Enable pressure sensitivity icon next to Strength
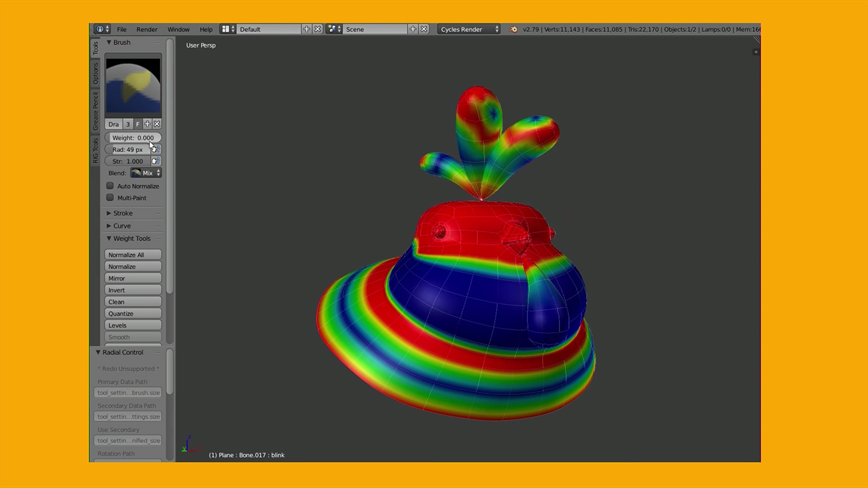Viewport: 868px width, 488px height. [155, 161]
